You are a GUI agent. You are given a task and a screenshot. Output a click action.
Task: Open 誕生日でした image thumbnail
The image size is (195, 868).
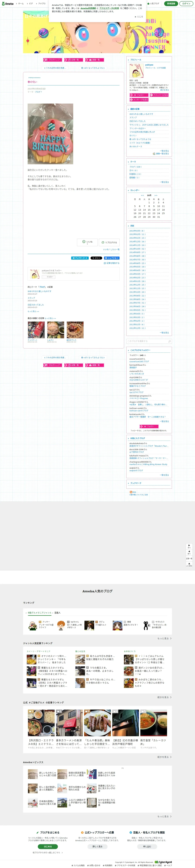(75, 330)
